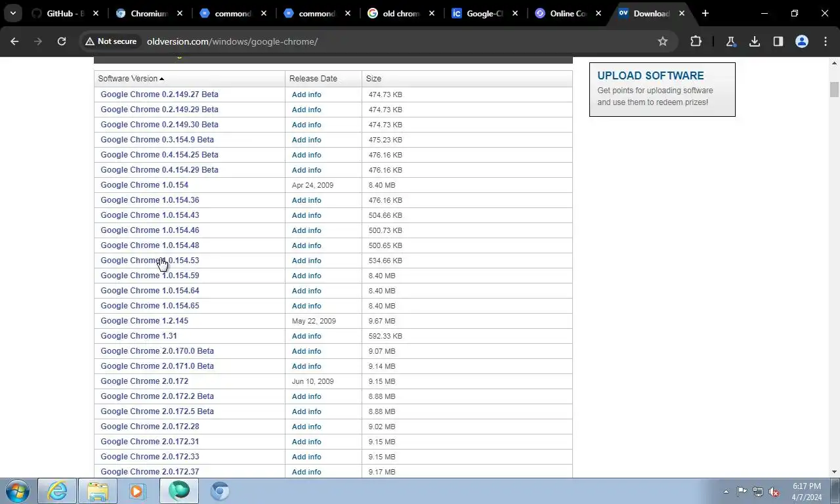Show hidden system tray icons
The width and height of the screenshot is (840, 504).
(726, 492)
